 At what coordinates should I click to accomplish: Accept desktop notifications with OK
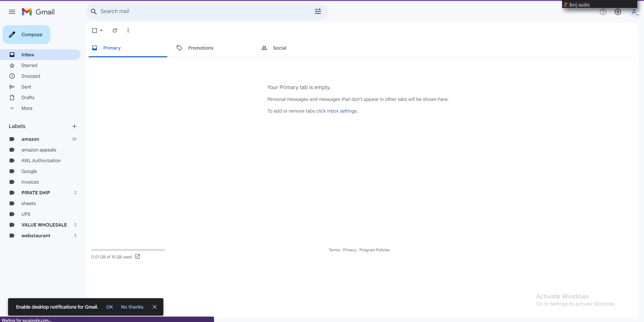[x=110, y=307]
